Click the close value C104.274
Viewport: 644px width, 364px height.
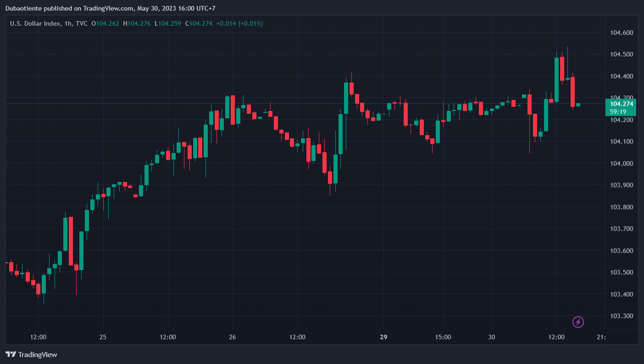pyautogui.click(x=199, y=23)
